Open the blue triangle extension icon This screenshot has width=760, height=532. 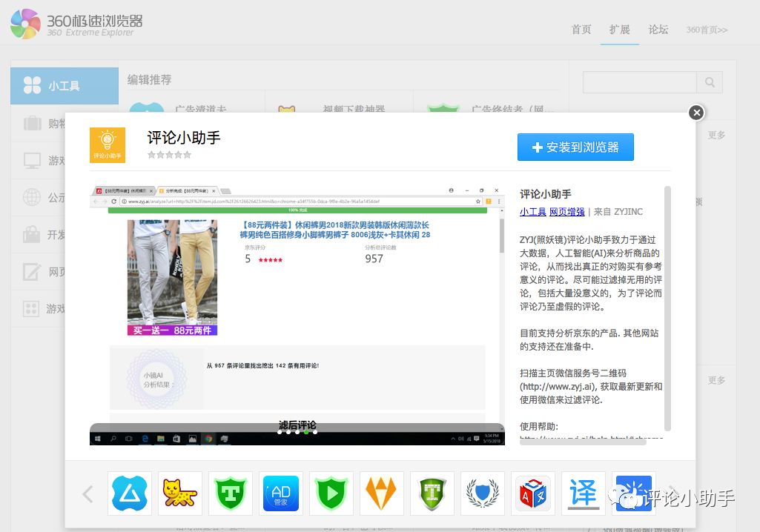point(130,493)
